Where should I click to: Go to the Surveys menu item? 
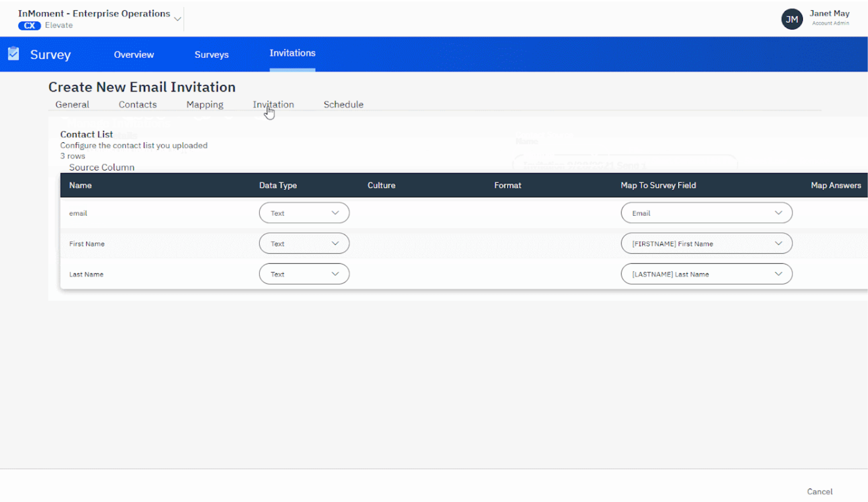click(211, 55)
